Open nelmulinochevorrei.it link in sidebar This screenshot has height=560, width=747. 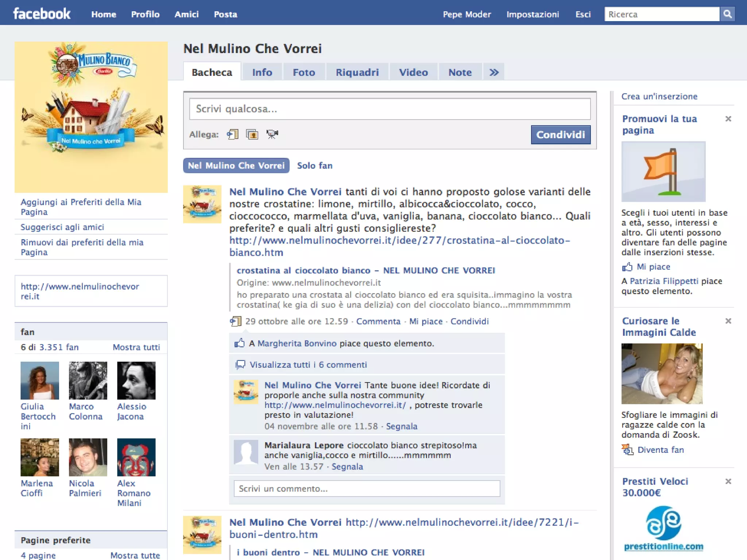(x=80, y=291)
